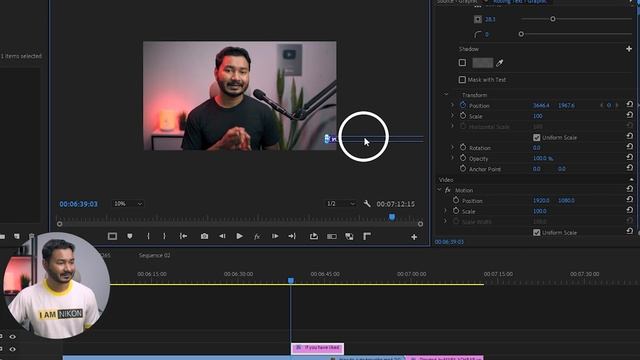The height and width of the screenshot is (360, 640).
Task: Open Program monitor settings wrench
Action: click(x=367, y=203)
